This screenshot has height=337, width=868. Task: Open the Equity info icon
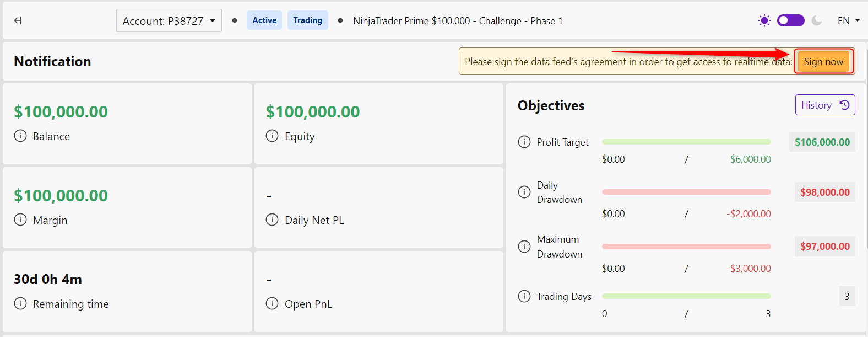tap(272, 136)
